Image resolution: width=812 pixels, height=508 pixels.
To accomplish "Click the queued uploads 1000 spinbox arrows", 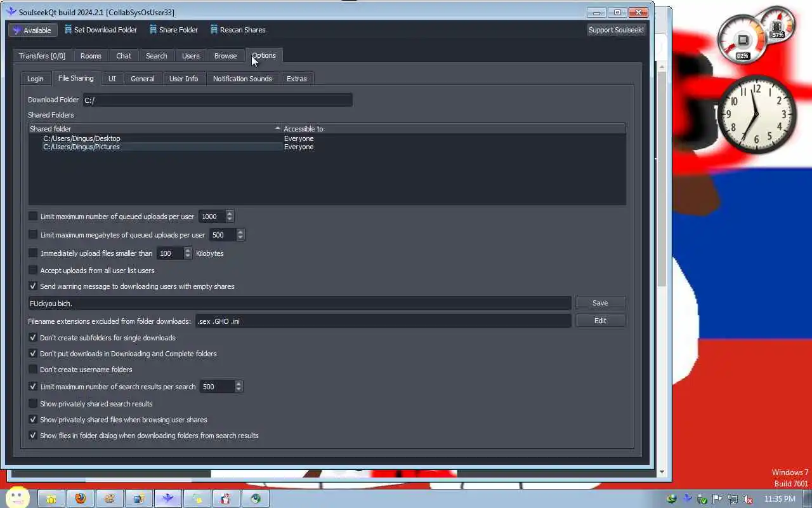I will (230, 217).
